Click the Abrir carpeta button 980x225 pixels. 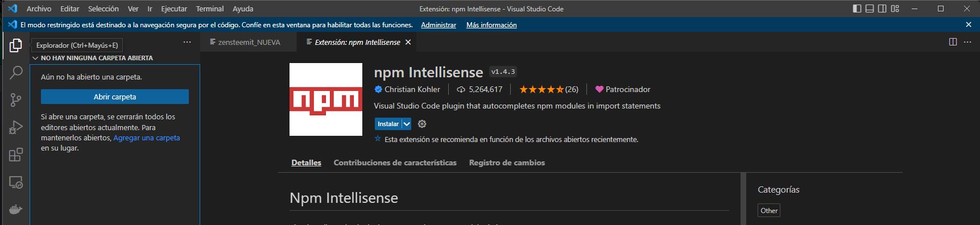[115, 97]
